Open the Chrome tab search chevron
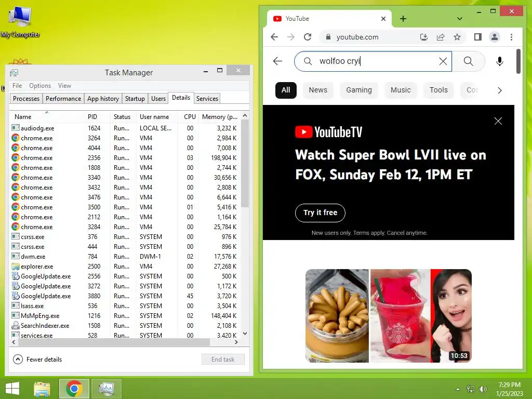This screenshot has height=399, width=532. pyautogui.click(x=460, y=19)
